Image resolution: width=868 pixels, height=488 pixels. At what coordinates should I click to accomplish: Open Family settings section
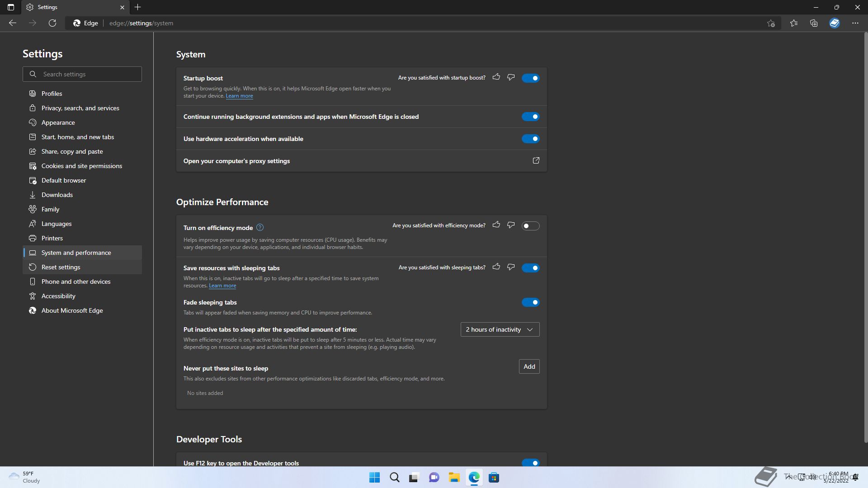pyautogui.click(x=82, y=209)
